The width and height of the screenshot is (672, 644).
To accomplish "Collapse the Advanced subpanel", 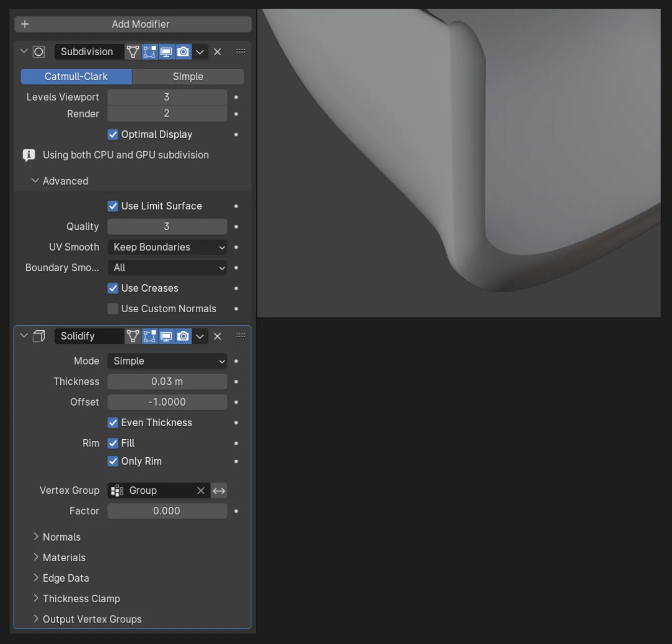I will coord(35,181).
